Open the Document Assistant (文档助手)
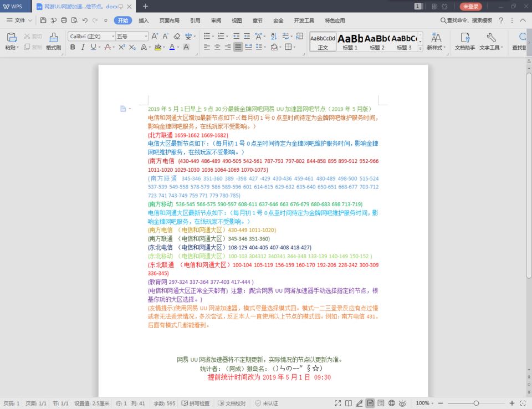The width and height of the screenshot is (532, 409). coord(465,41)
